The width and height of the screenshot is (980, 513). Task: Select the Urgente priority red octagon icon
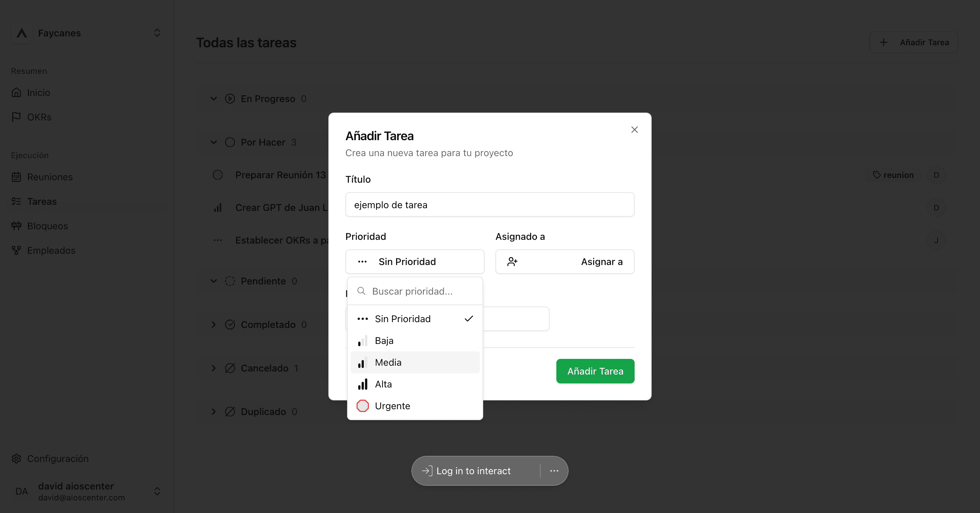362,406
